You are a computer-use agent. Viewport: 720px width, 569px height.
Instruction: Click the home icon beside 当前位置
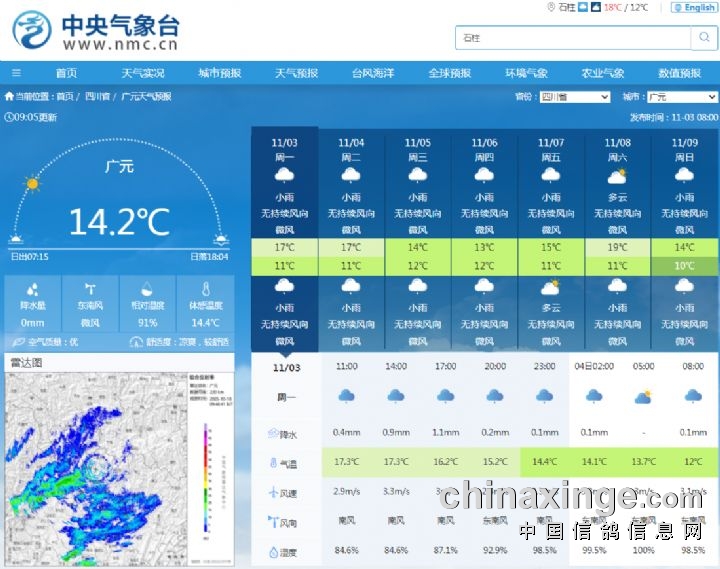tap(10, 97)
